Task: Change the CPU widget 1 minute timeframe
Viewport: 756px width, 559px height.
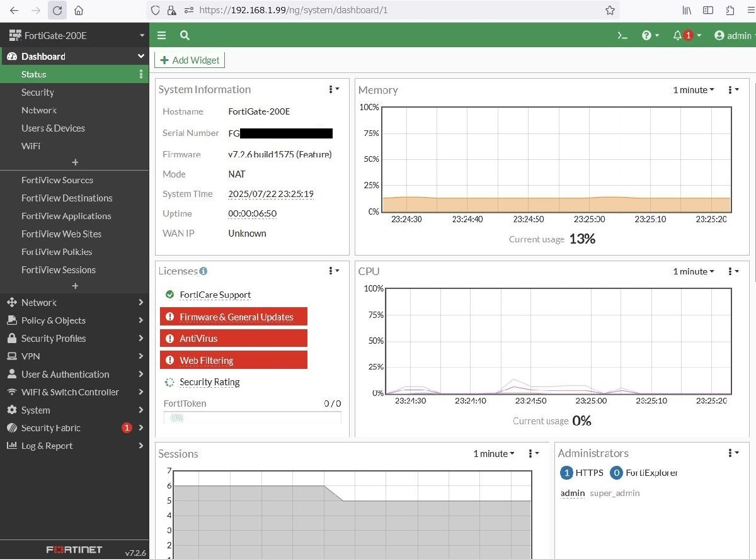Action: pyautogui.click(x=694, y=271)
